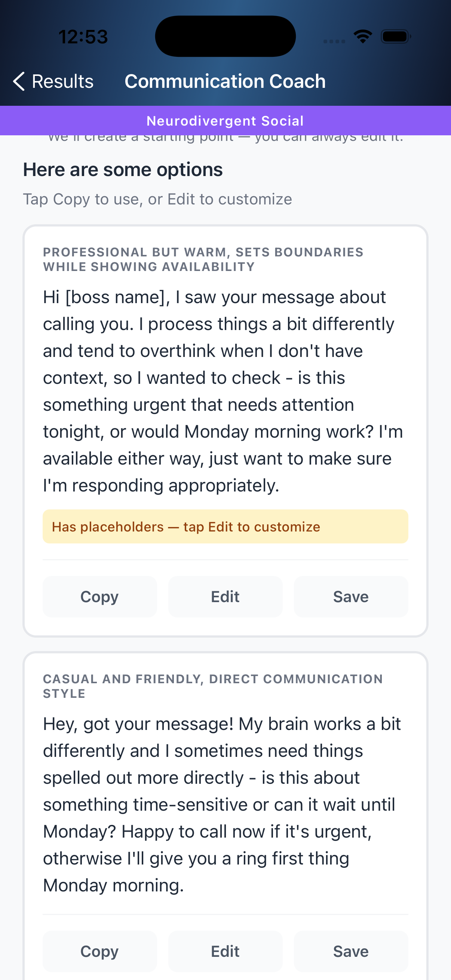Image resolution: width=451 pixels, height=980 pixels.
Task: Tap the 'Casual and friendly' card header
Action: pos(212,686)
